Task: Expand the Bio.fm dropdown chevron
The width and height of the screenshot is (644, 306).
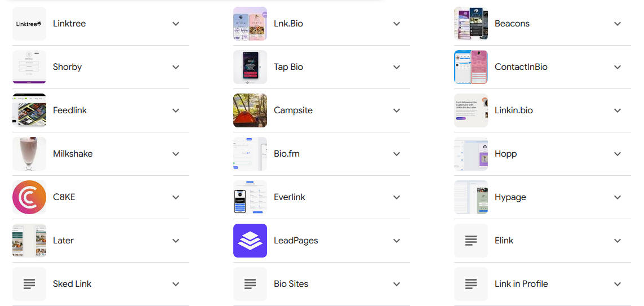Action: click(397, 154)
